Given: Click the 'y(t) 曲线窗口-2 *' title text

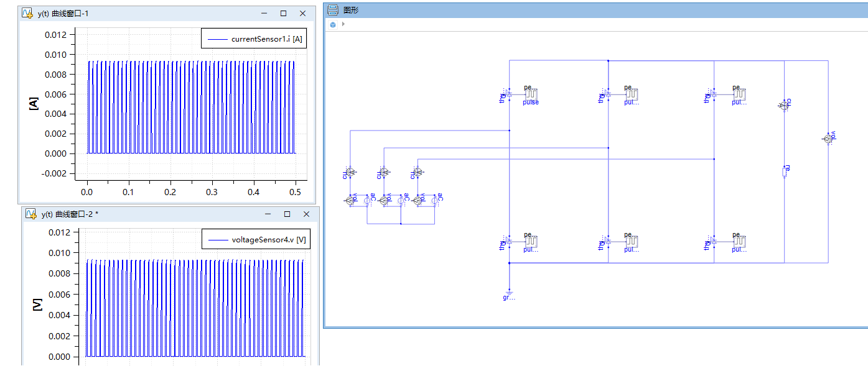Looking at the screenshot, I should pyautogui.click(x=70, y=214).
